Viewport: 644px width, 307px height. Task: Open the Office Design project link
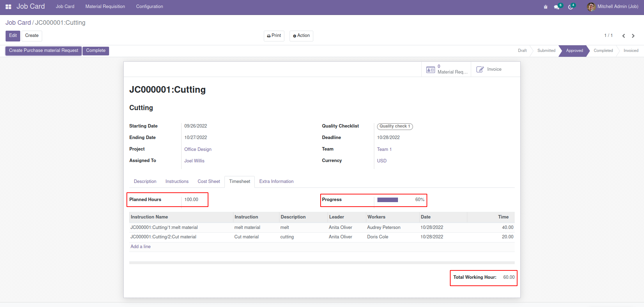[198, 149]
